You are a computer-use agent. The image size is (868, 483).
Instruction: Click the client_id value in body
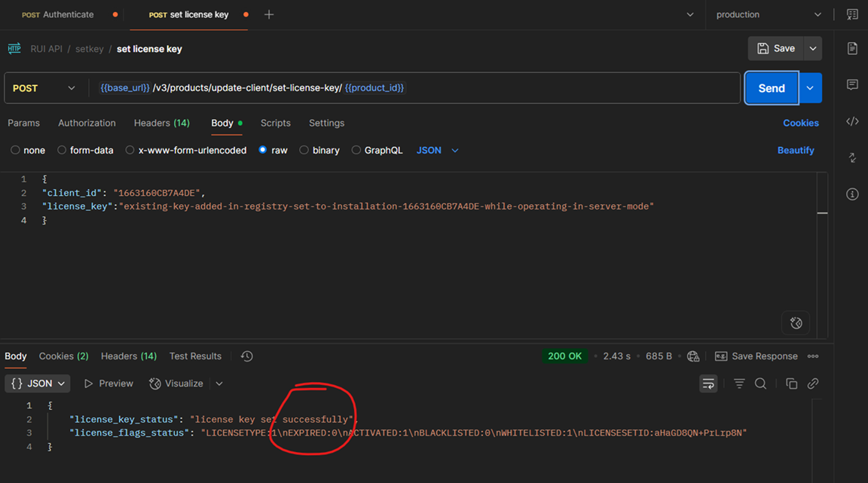coord(157,193)
